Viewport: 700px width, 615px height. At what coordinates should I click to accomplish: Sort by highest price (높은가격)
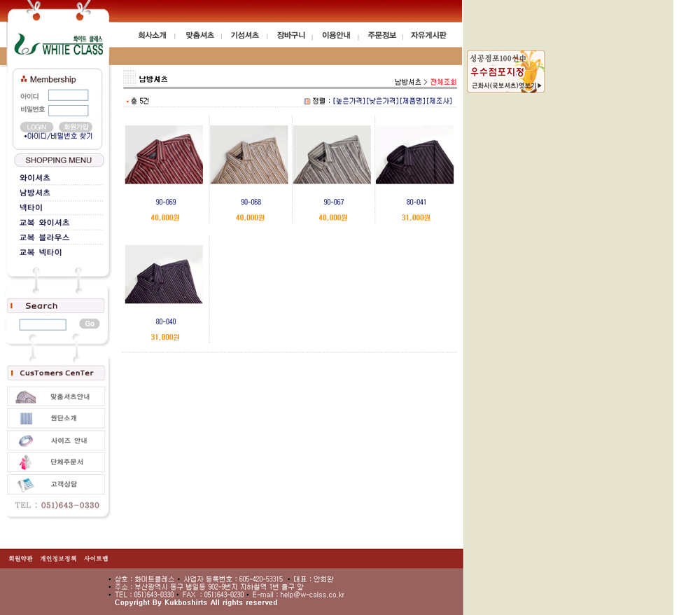(x=349, y=101)
